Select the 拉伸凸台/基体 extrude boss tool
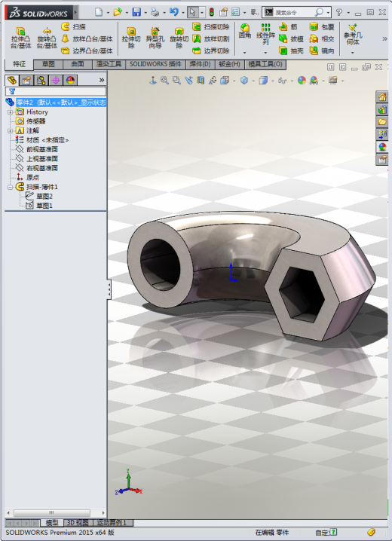The height and width of the screenshot is (541, 392). 20,38
